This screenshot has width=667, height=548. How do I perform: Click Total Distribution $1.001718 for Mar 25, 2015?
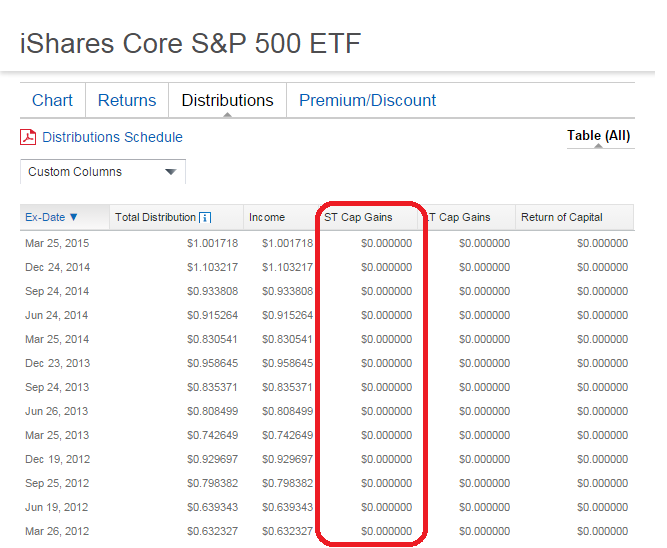tap(213, 243)
